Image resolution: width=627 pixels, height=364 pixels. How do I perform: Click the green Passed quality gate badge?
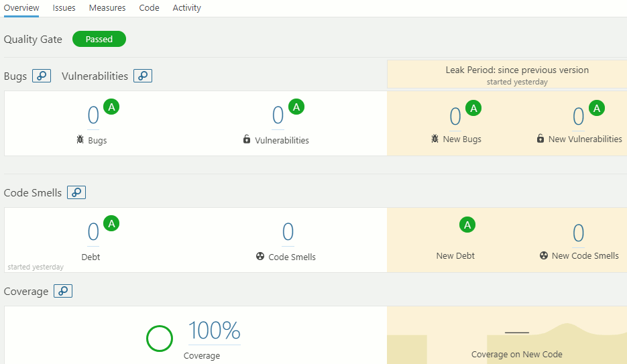click(99, 39)
